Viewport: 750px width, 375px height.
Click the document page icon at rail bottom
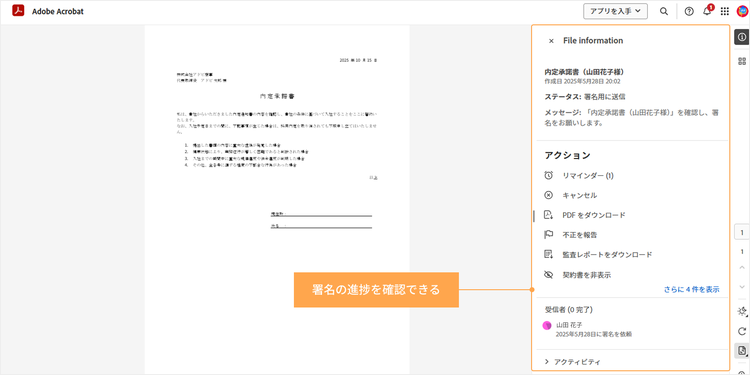coord(742,351)
